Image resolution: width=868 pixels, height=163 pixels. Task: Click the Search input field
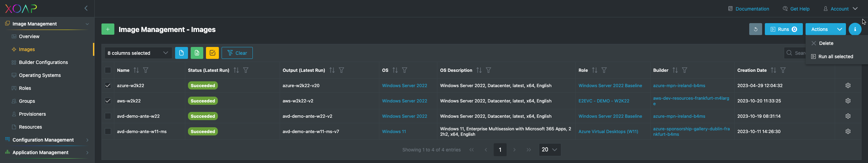point(795,53)
